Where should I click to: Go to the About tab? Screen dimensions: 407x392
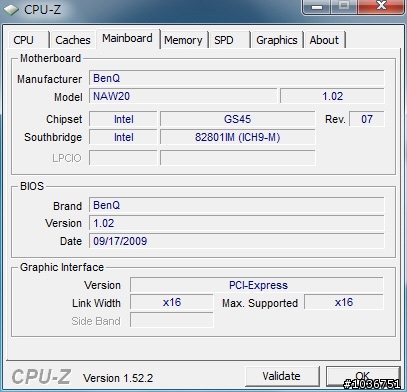point(324,40)
